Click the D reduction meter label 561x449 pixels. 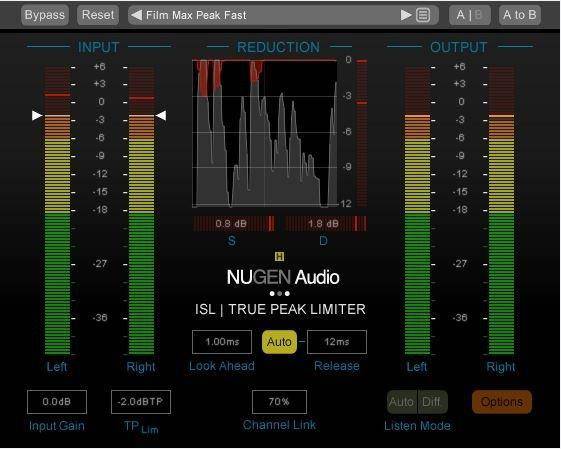coord(323,240)
